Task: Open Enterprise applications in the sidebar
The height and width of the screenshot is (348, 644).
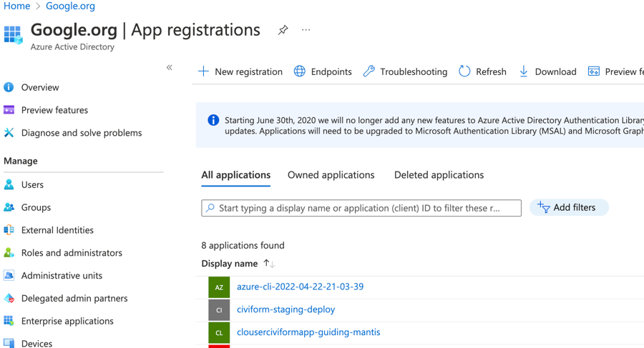Action: 67,321
